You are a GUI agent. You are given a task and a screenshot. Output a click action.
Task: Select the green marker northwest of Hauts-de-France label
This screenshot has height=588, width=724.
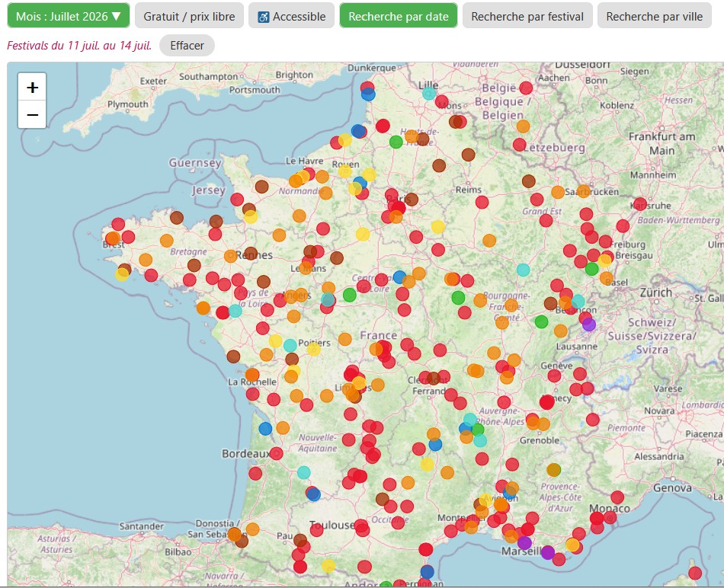tap(396, 141)
